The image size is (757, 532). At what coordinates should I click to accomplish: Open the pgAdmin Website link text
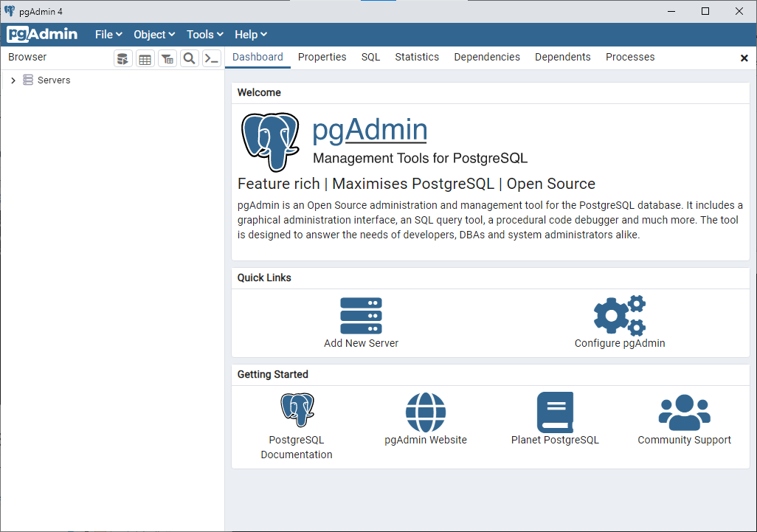[426, 440]
